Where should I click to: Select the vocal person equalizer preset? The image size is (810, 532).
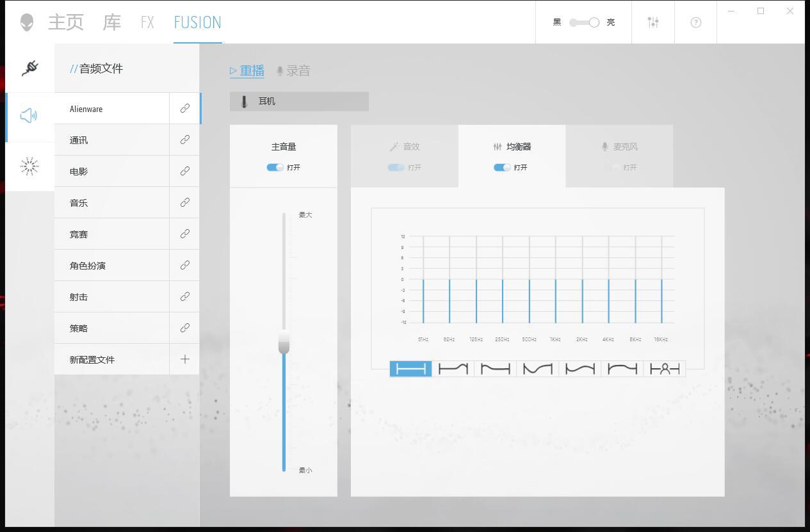664,369
